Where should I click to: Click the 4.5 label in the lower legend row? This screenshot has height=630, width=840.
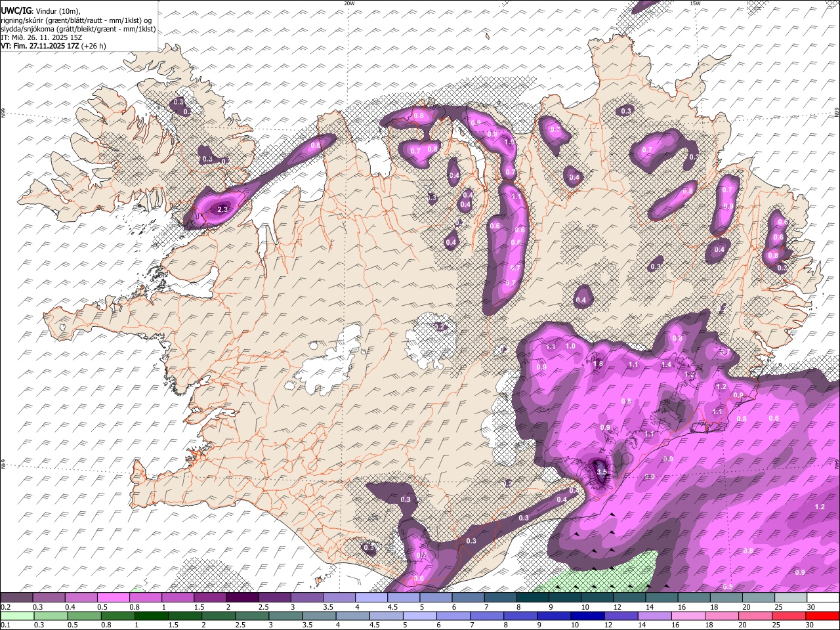click(x=375, y=625)
